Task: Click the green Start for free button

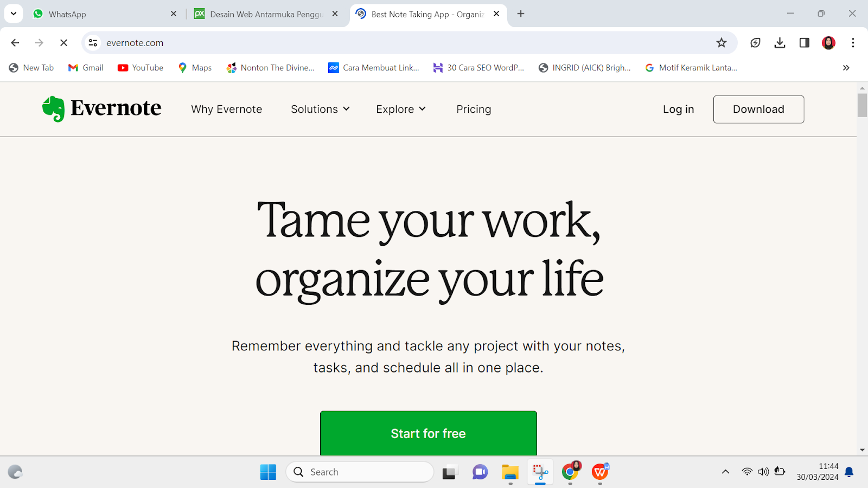Action: coord(429,433)
